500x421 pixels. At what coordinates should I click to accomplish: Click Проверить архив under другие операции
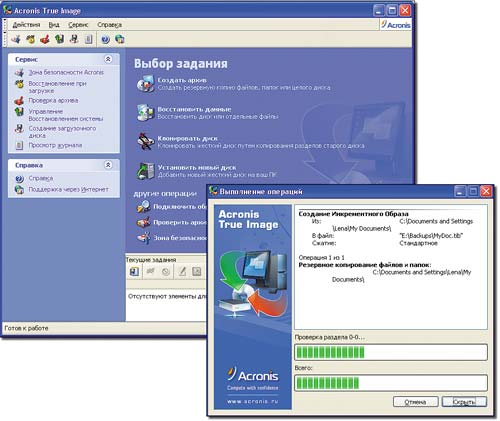[x=180, y=222]
